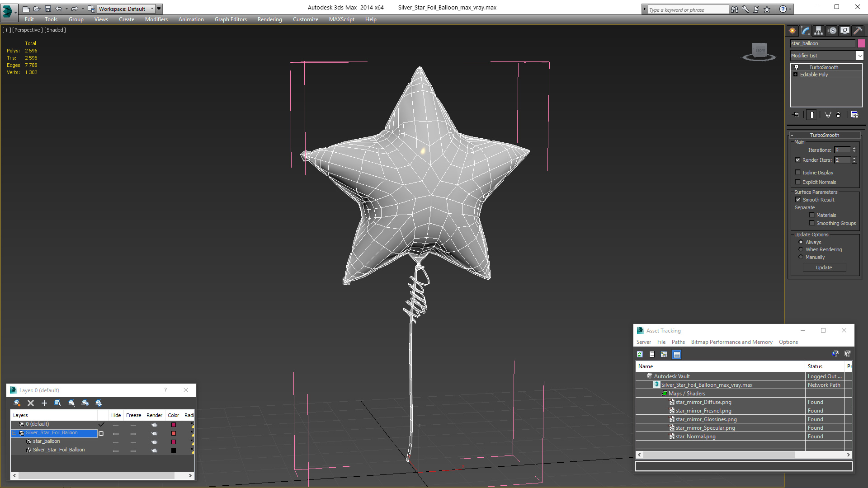Enable the Isoline Display checkbox
Image resolution: width=868 pixels, height=488 pixels.
[798, 173]
